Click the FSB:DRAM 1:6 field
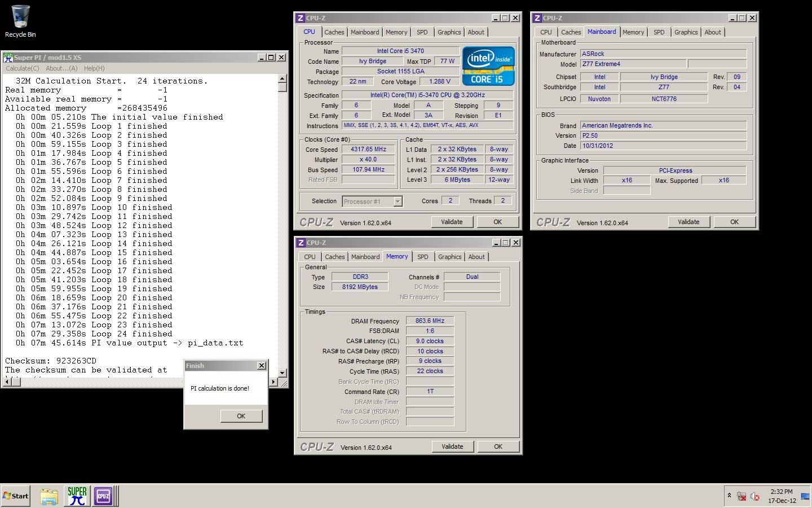The image size is (812, 508). 430,331
